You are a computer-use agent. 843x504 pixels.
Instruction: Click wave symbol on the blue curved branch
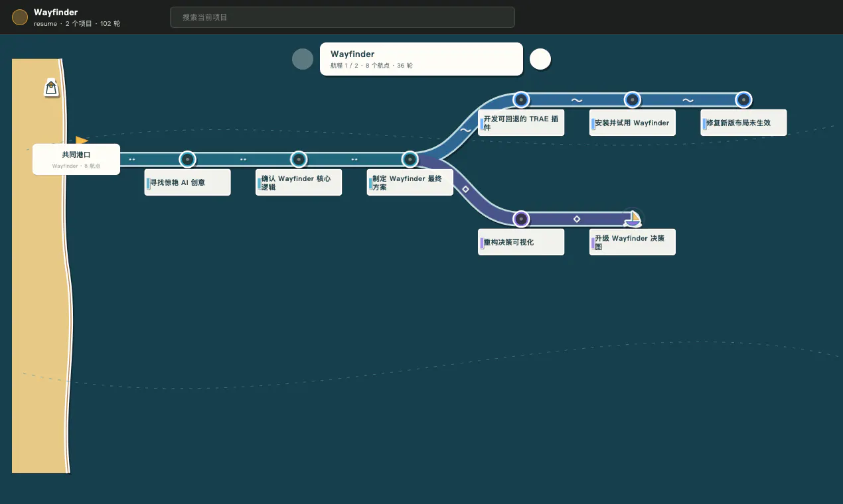coord(465,130)
